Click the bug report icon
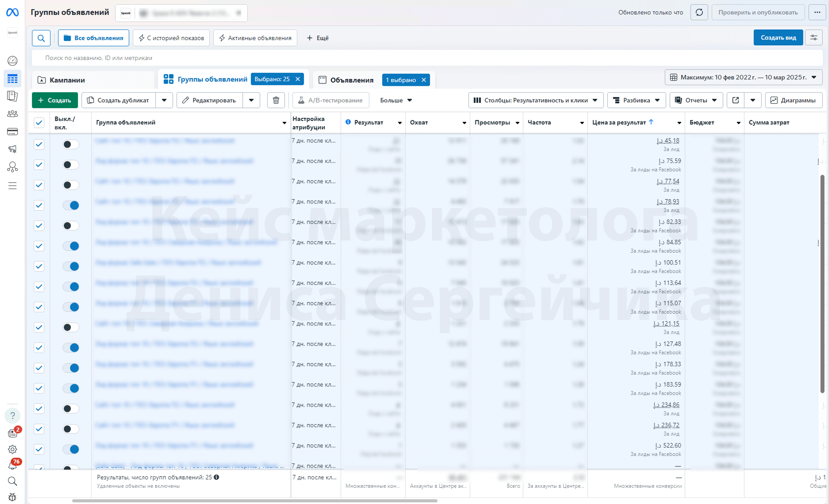This screenshot has width=829, height=504. pos(12,497)
